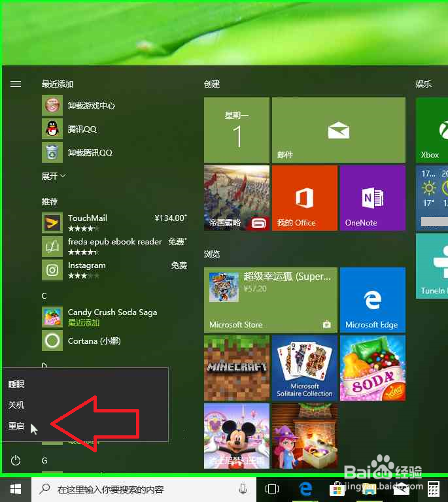Viewport: 448px width, 502px height.
Task: Open the weather tile showing 17°
Action: pos(432,198)
